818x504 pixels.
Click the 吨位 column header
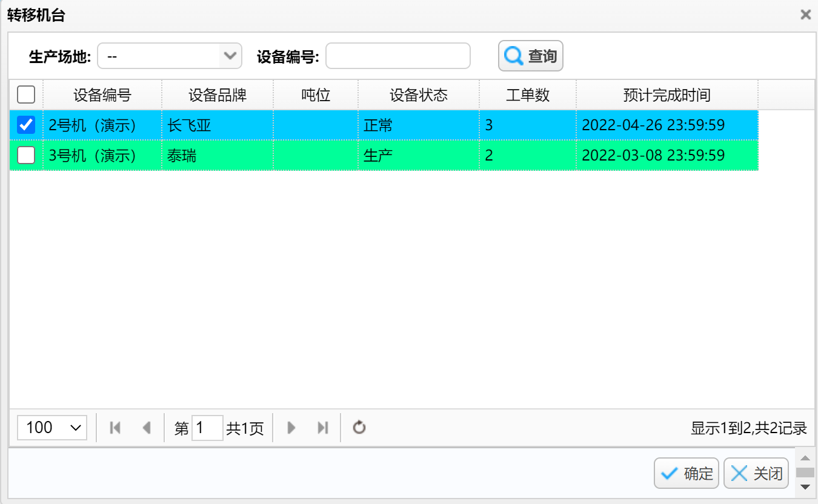point(316,94)
